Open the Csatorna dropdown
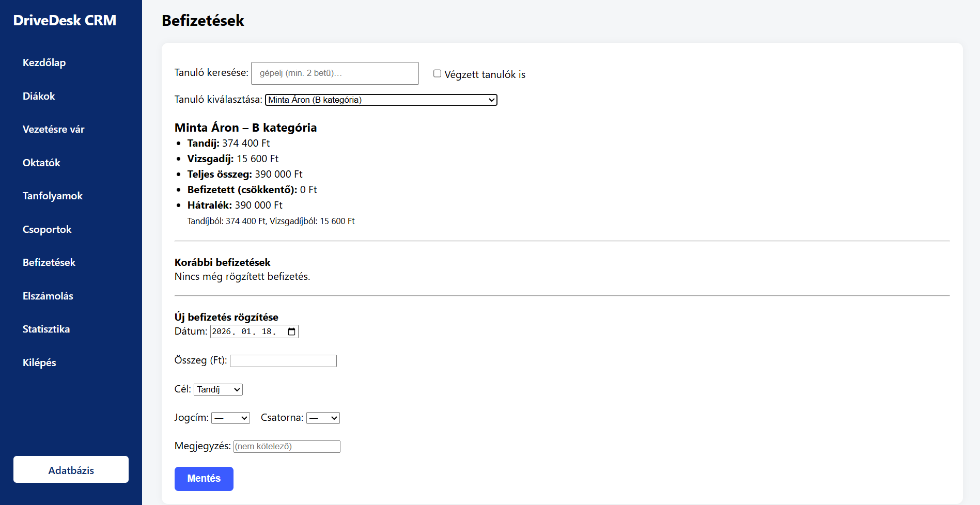The height and width of the screenshot is (505, 980). pos(323,418)
